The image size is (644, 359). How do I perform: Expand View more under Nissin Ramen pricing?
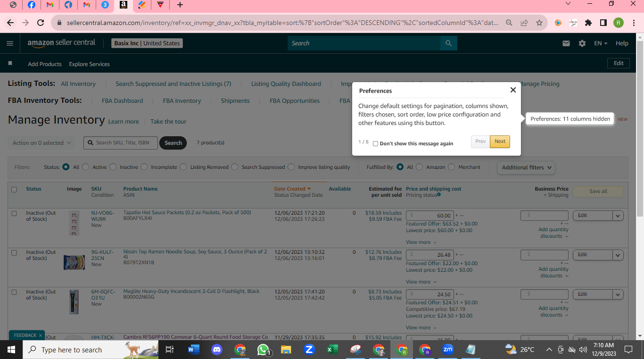[421, 282]
